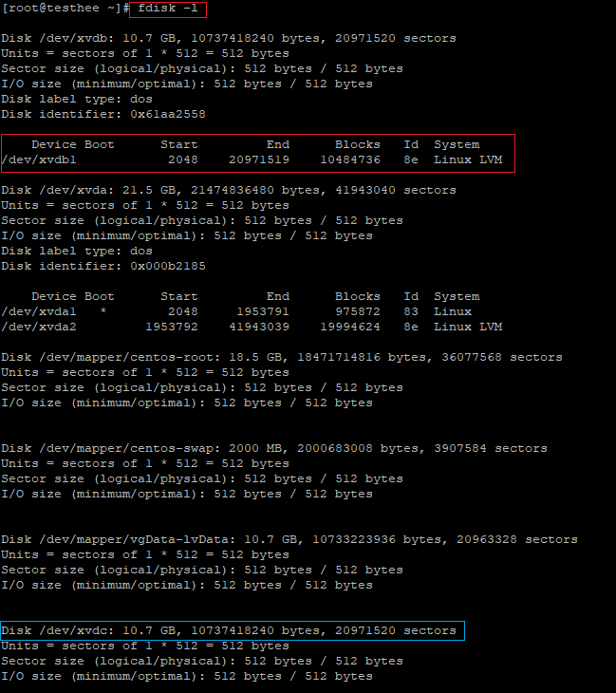Click 'Linux' system label for xvda1

coord(453,312)
